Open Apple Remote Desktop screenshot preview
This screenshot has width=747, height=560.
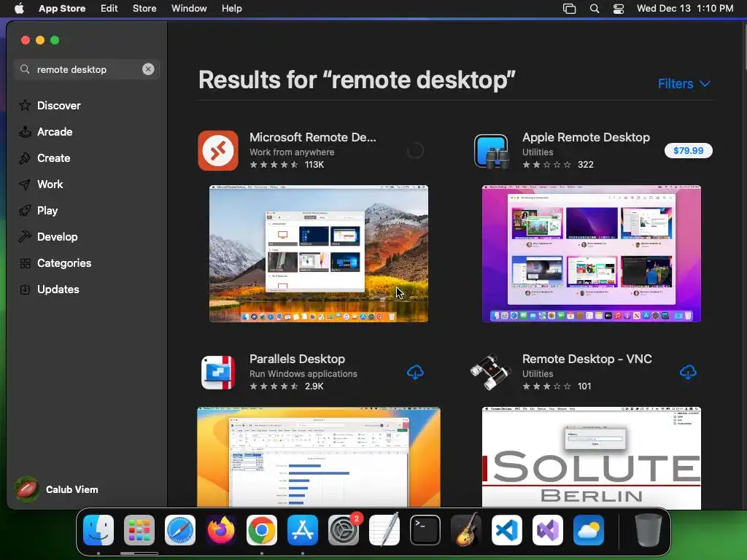[x=591, y=254]
